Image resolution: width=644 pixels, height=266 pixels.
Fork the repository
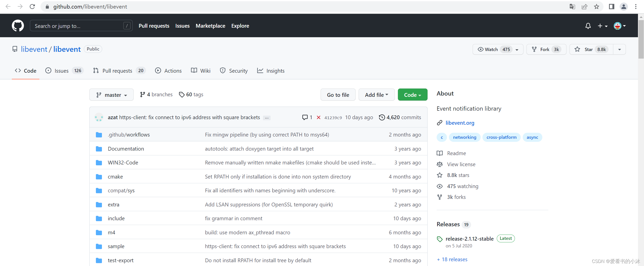[x=546, y=49]
